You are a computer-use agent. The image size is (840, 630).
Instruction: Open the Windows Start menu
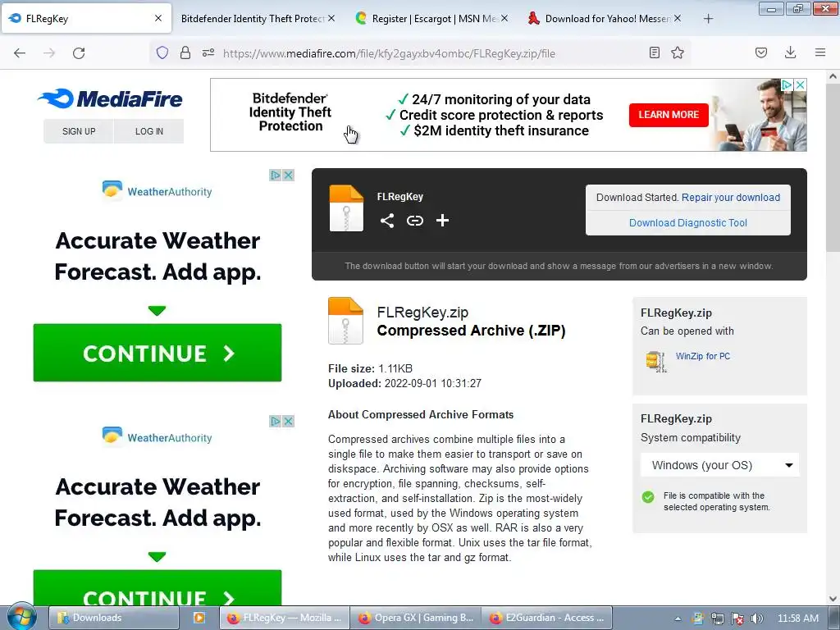21,618
